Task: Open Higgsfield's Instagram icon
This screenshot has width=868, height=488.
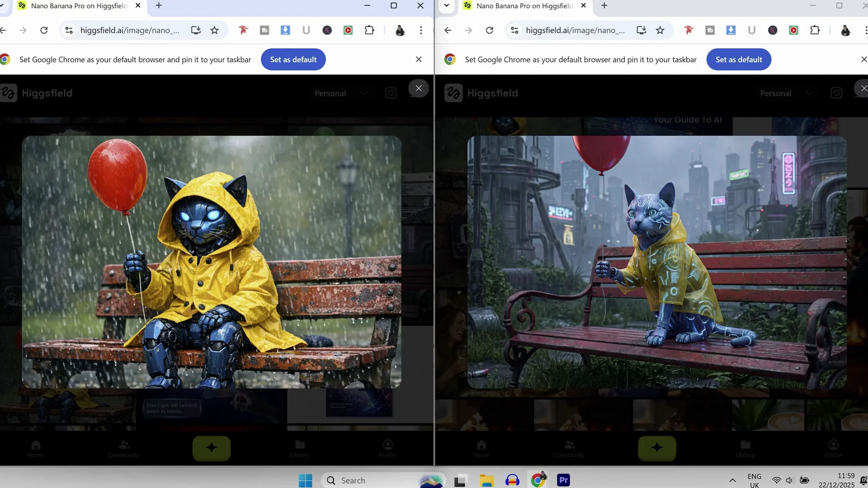Action: (391, 93)
